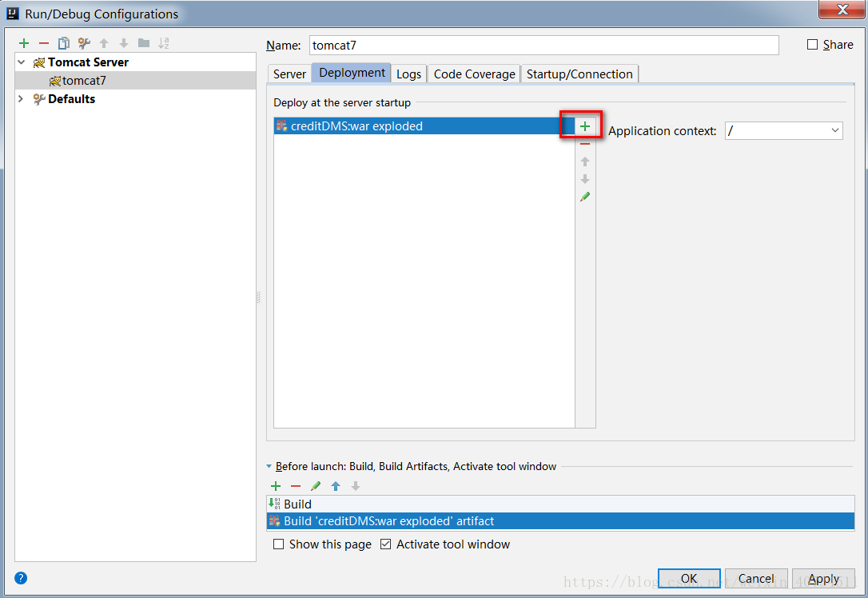Click the Cancel button
868x598 pixels.
756,579
